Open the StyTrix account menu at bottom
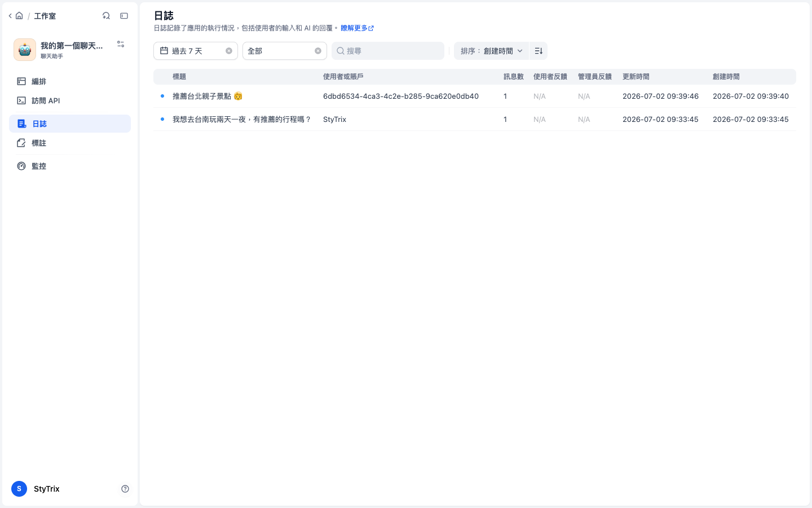Image resolution: width=812 pixels, height=508 pixels. click(x=36, y=489)
